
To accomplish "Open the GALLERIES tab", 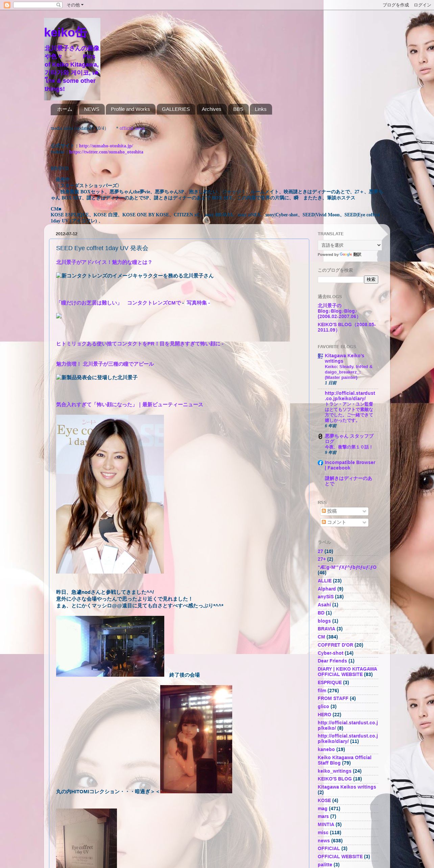I will point(176,109).
